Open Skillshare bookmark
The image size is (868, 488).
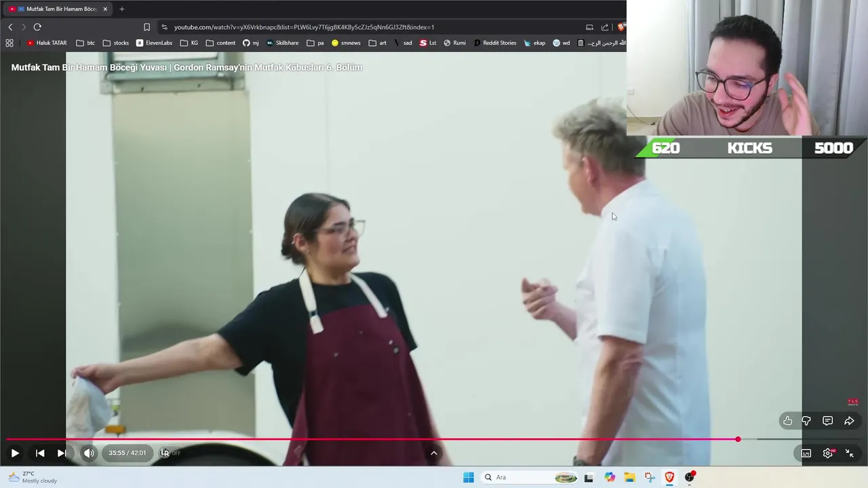pos(282,43)
